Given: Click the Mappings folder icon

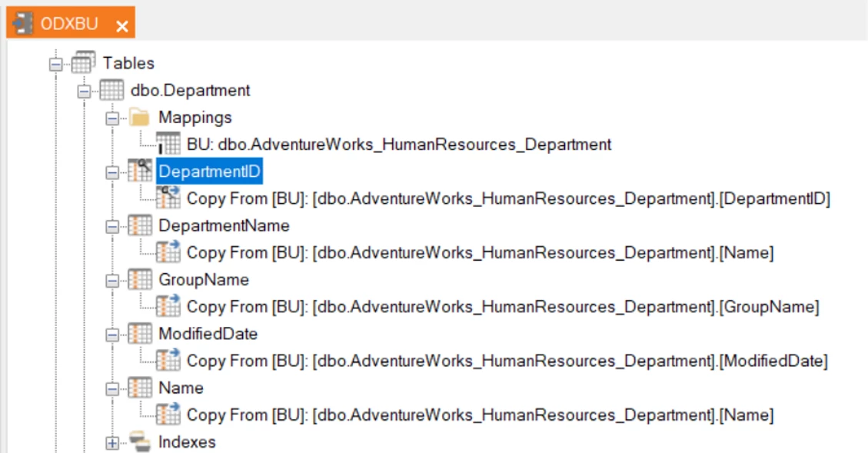Looking at the screenshot, I should pyautogui.click(x=139, y=118).
